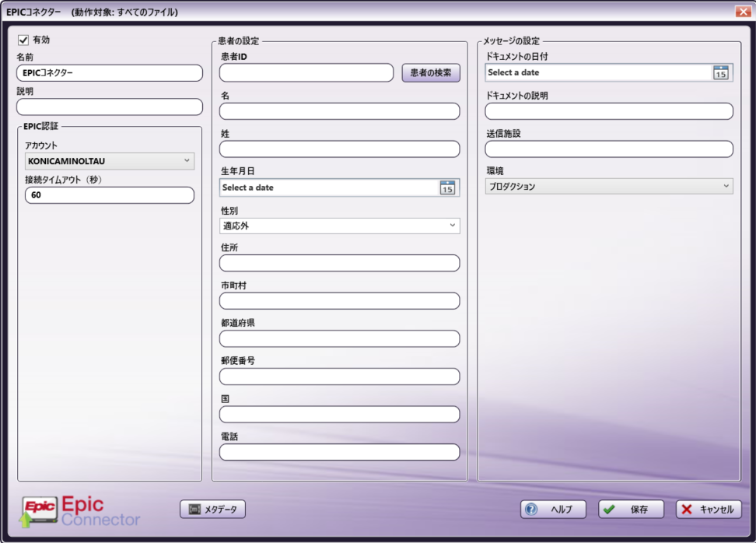This screenshot has width=756, height=543.
Task: Focus the 都道府県 input field
Action: tap(339, 338)
